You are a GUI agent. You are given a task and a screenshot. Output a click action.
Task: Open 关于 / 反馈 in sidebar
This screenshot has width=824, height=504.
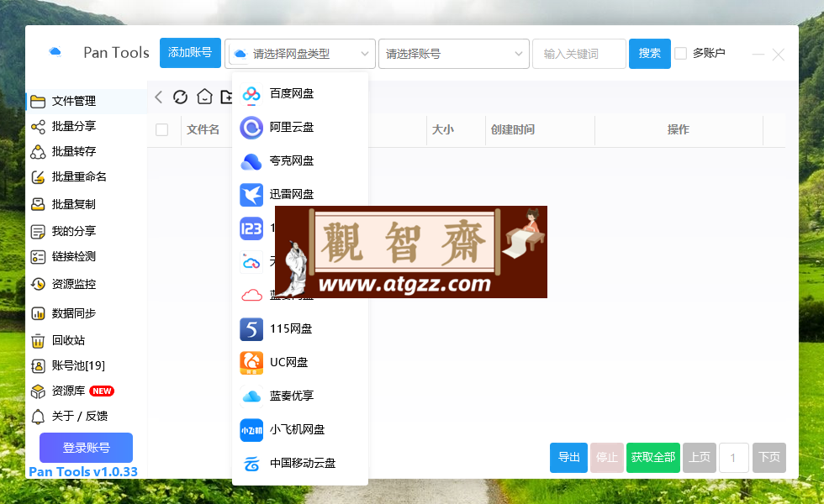[86, 416]
